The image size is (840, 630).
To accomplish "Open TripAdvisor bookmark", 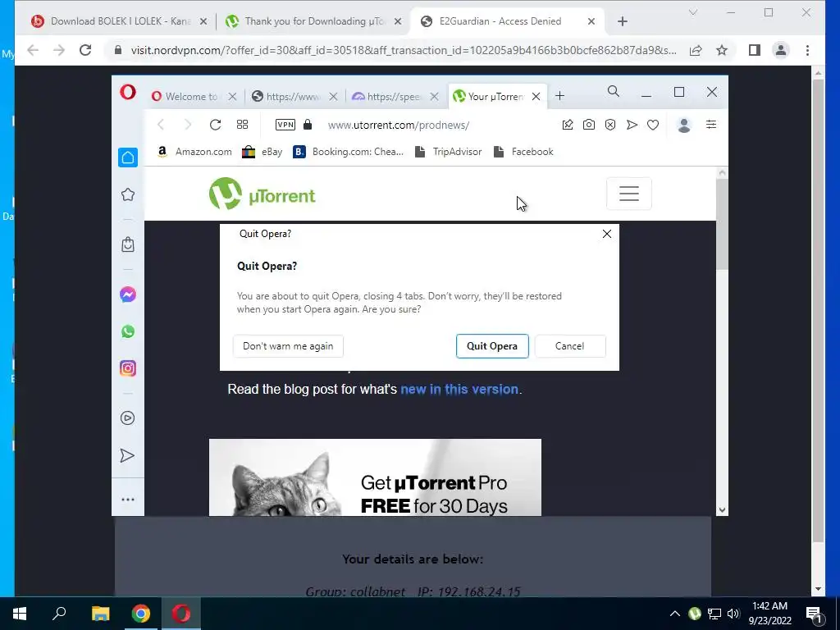I will click(449, 152).
